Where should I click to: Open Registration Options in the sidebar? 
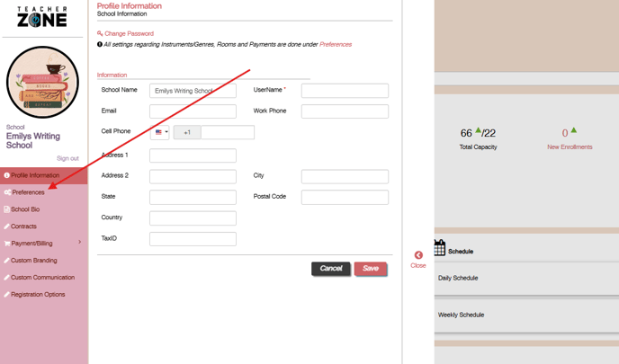click(x=38, y=295)
